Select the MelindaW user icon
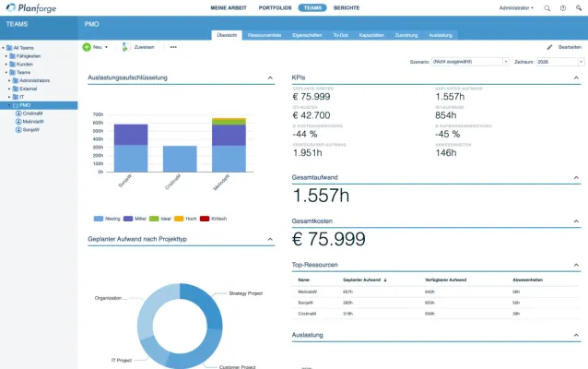 pos(18,122)
